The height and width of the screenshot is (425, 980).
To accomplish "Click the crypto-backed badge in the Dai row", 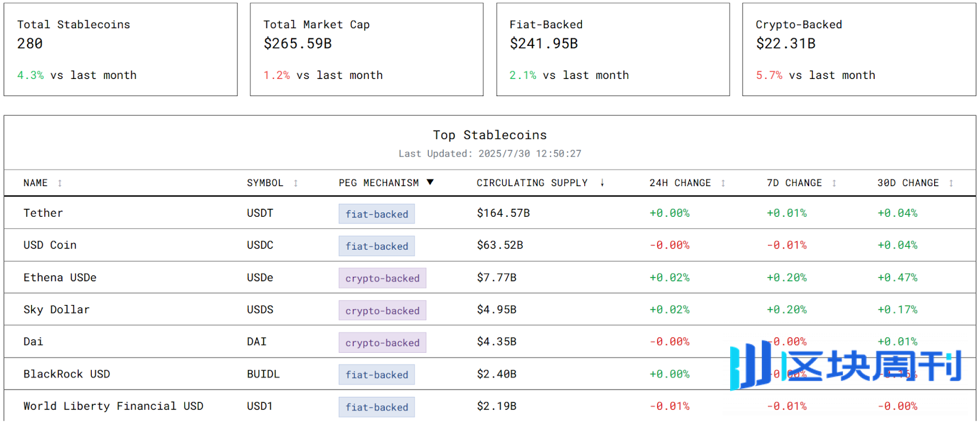I will pos(382,342).
